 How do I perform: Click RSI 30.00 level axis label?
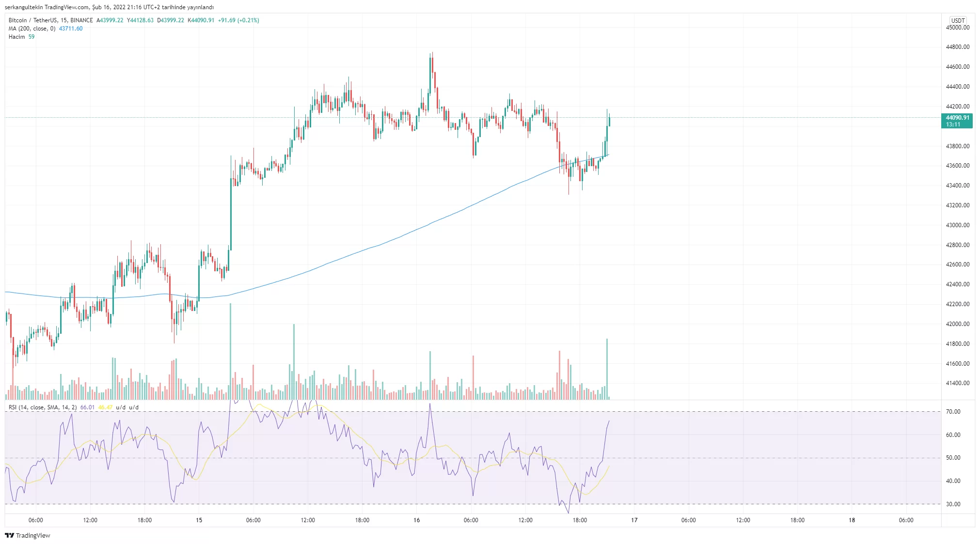pos(953,504)
